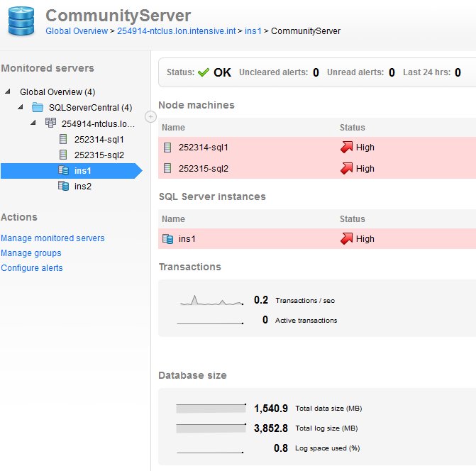Select 252315-sql2 in monitored servers tree
This screenshot has height=471, width=476.
point(99,155)
